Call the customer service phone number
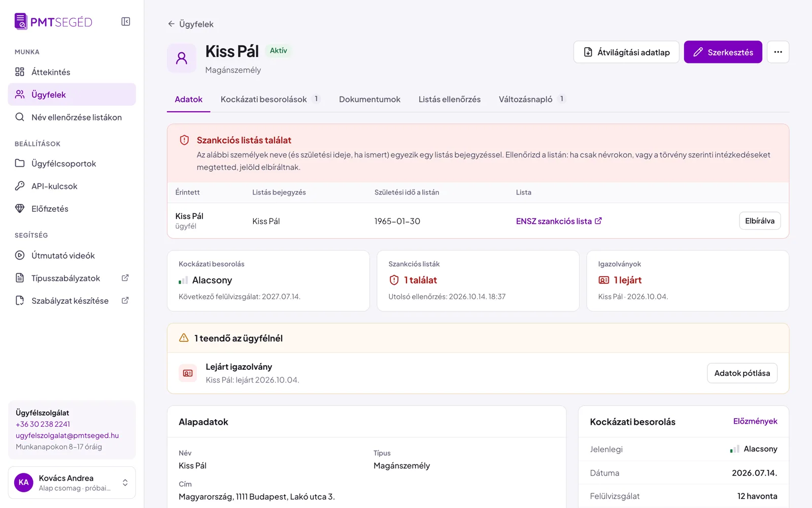The image size is (812, 508). pyautogui.click(x=43, y=424)
